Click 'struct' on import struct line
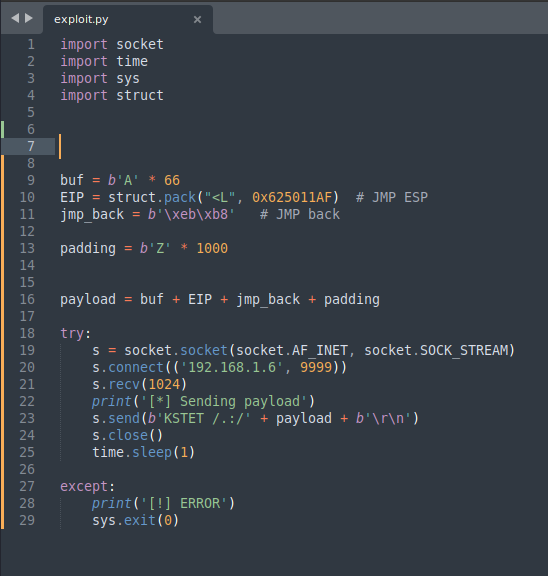The width and height of the screenshot is (548, 576). point(140,96)
